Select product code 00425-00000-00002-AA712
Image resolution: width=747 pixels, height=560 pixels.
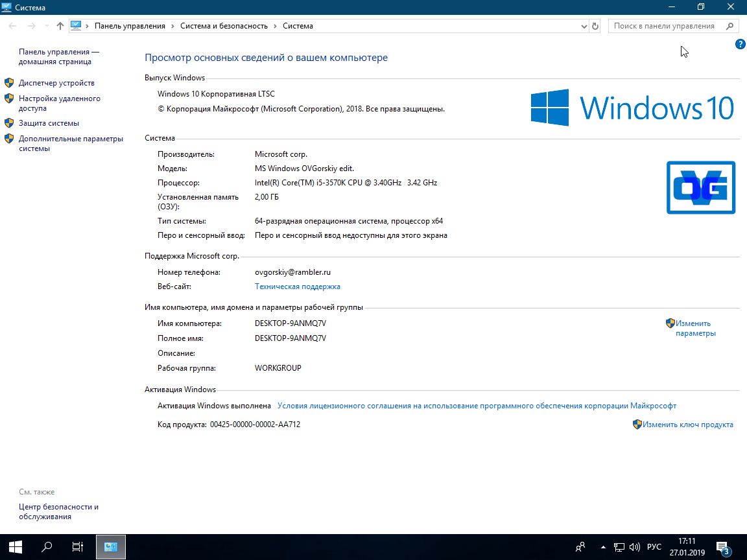pos(255,425)
